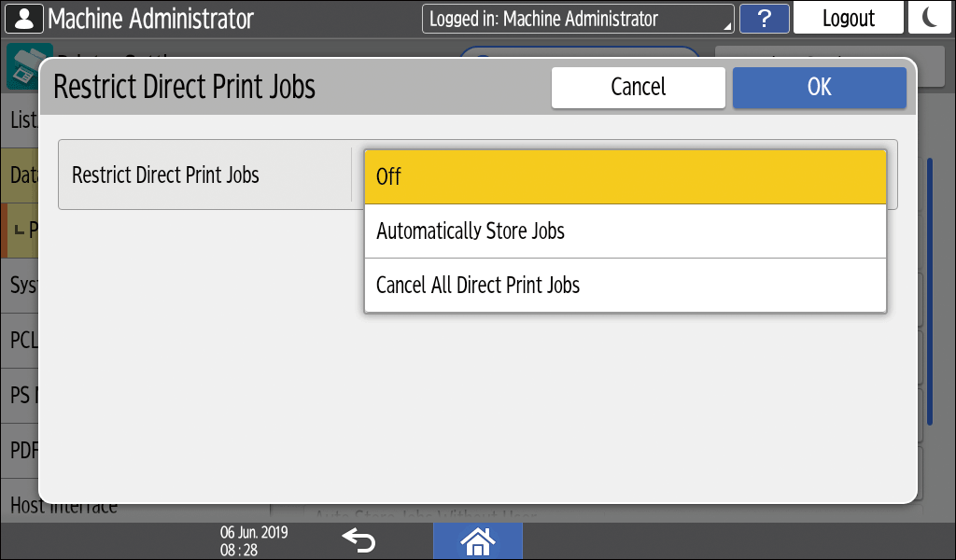Click the Restrict Direct Print Jobs setting label
Image resolution: width=956 pixels, height=560 pixels.
(x=166, y=175)
